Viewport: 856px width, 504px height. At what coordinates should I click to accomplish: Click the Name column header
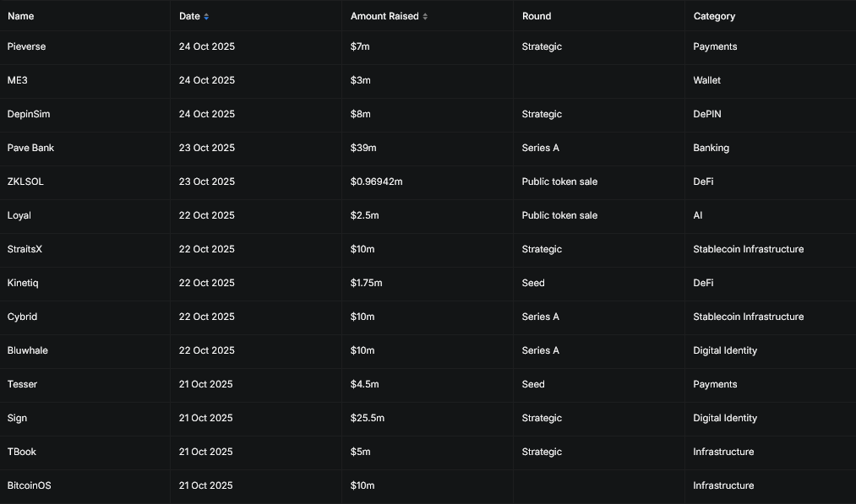tap(21, 16)
